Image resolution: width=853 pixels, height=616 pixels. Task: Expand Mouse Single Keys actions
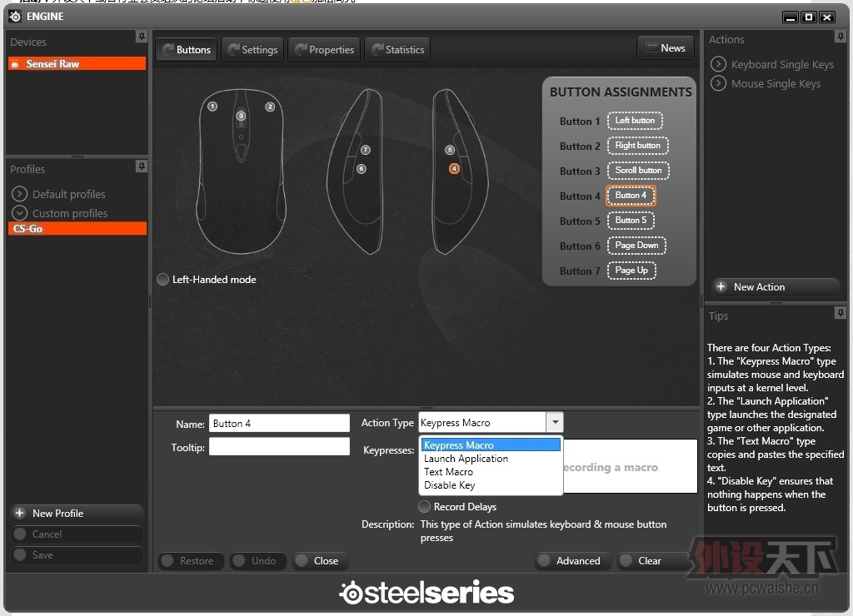tap(718, 83)
